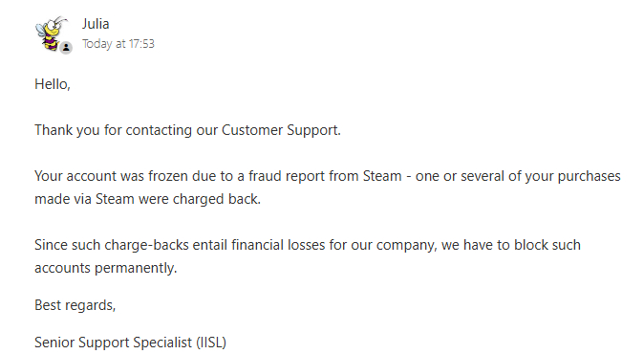Click the (IISL) abbreviation in the signature

coord(211,343)
